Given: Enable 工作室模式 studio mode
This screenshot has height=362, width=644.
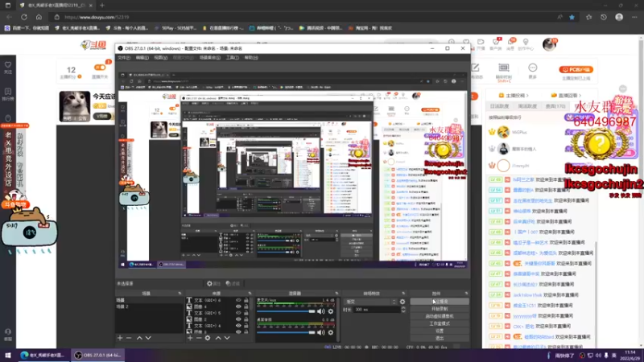Looking at the screenshot, I should point(440,323).
